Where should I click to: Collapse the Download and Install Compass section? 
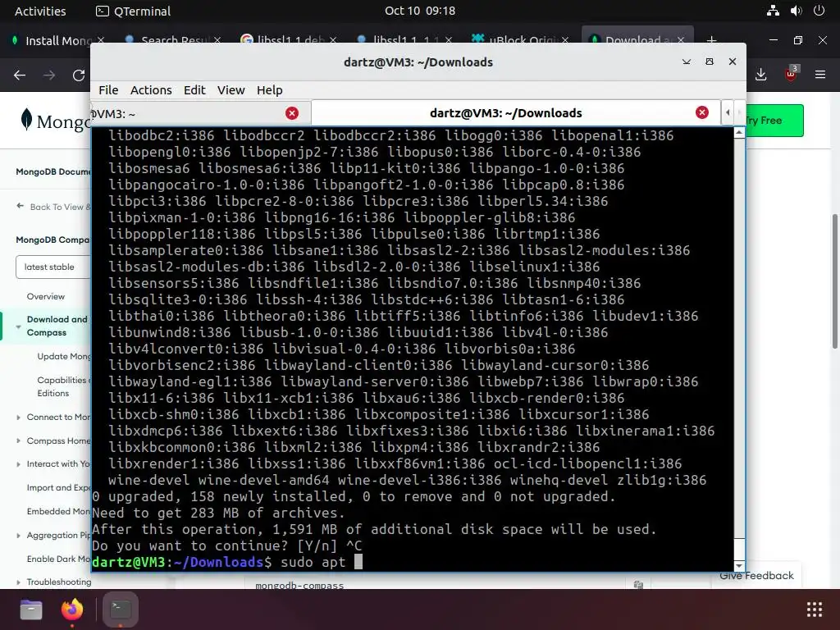pos(18,326)
